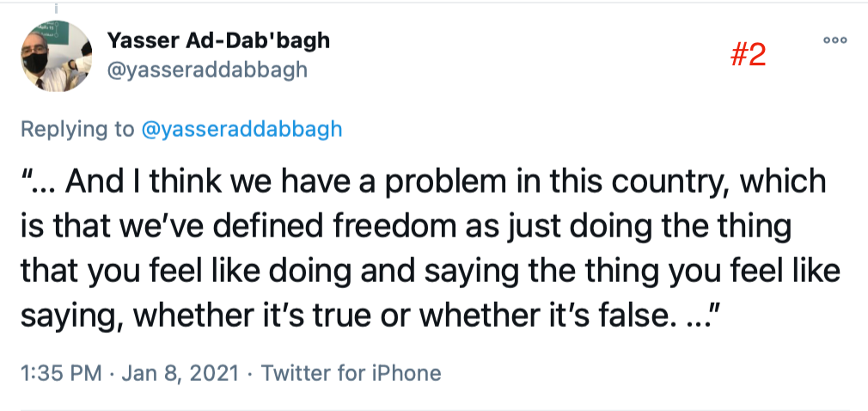This screenshot has height=411, width=868.
Task: Click Yasser Ad-Dab'bagh's profile picture
Action: [56, 57]
